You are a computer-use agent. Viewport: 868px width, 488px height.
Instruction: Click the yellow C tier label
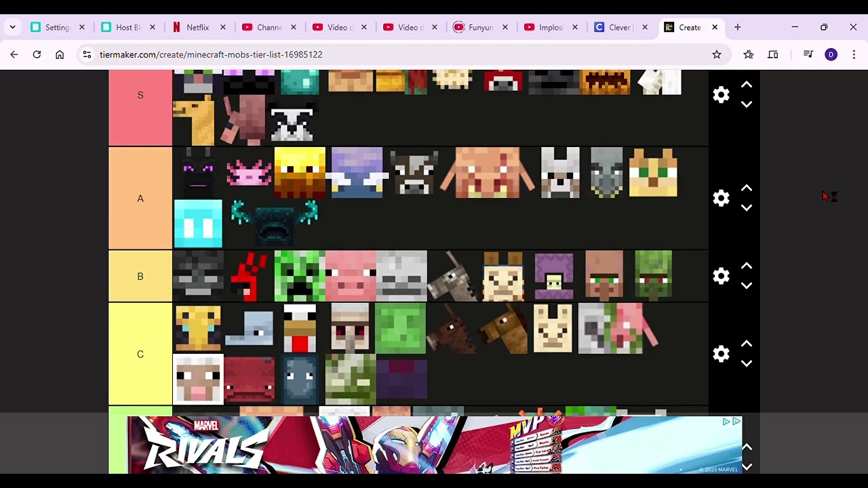pos(140,354)
